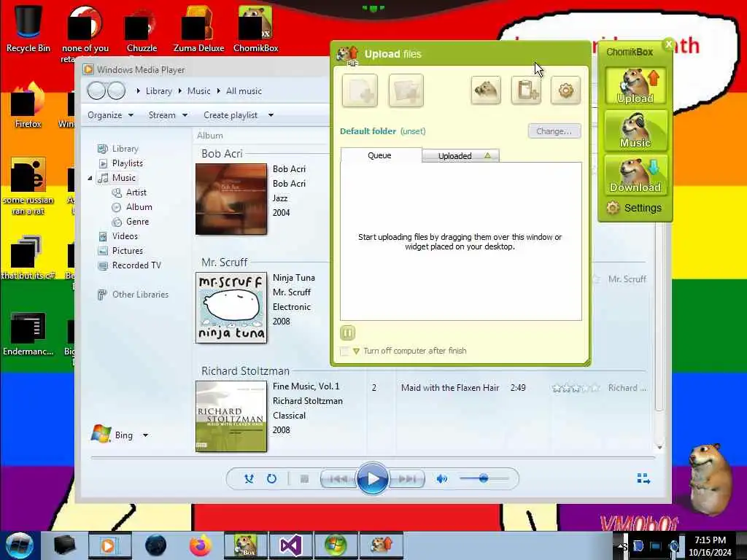Click the pause upload button

point(347,332)
